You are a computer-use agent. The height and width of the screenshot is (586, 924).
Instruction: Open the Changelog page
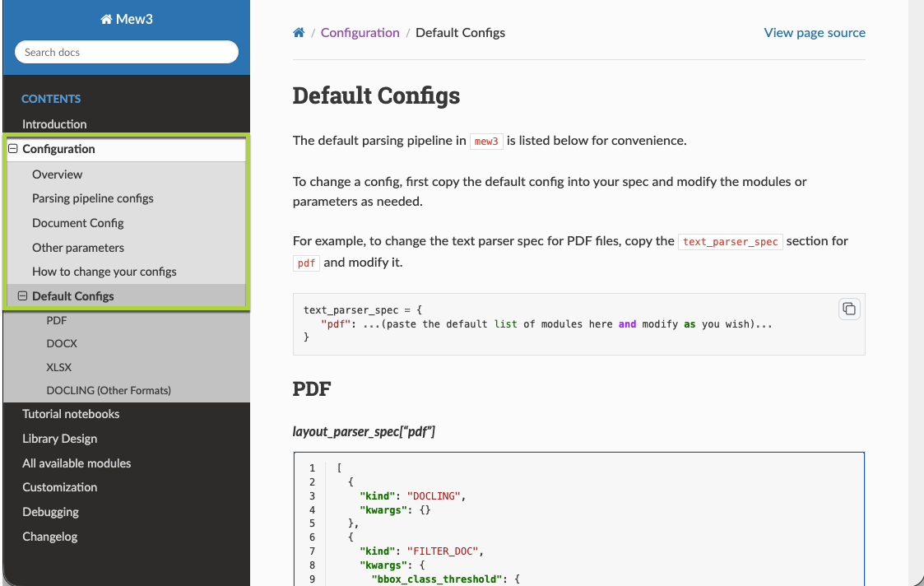(49, 537)
